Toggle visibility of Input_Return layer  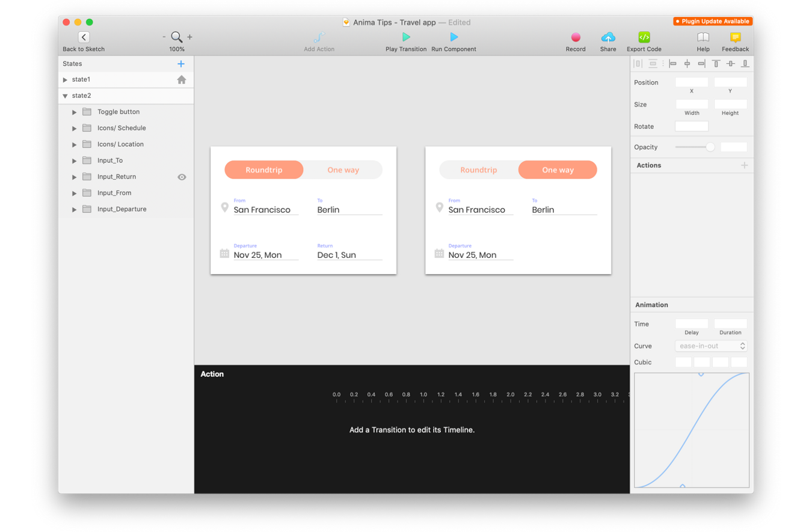coord(182,177)
